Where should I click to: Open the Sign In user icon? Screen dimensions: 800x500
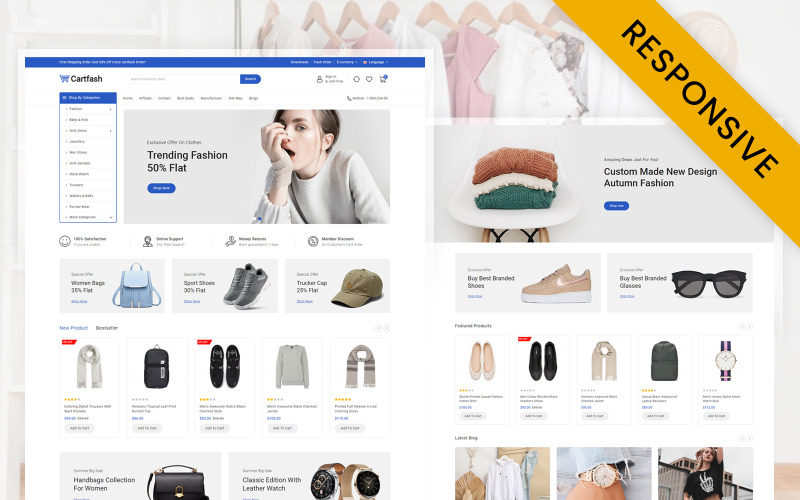coord(319,79)
